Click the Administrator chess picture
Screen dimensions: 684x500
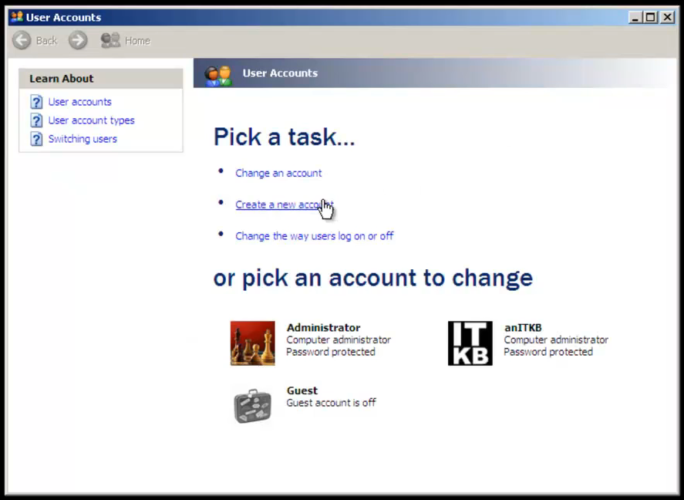tap(252, 343)
